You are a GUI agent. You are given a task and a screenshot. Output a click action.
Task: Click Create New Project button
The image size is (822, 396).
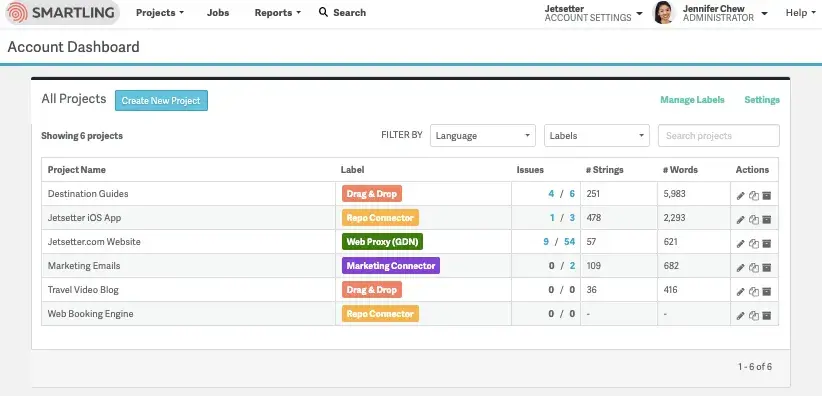(x=161, y=100)
